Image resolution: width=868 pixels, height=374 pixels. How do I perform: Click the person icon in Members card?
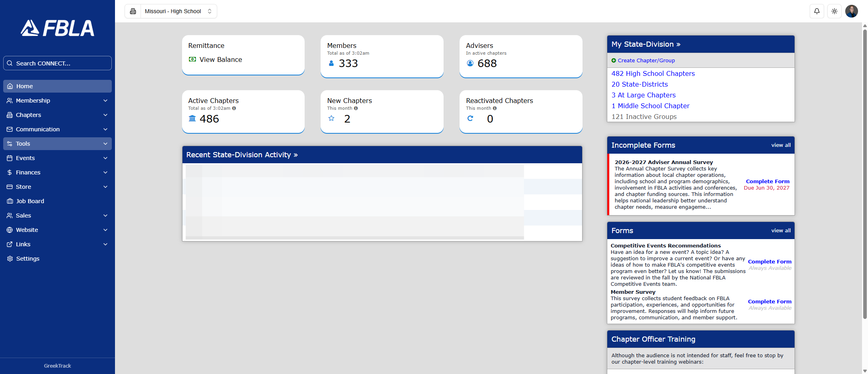(331, 63)
